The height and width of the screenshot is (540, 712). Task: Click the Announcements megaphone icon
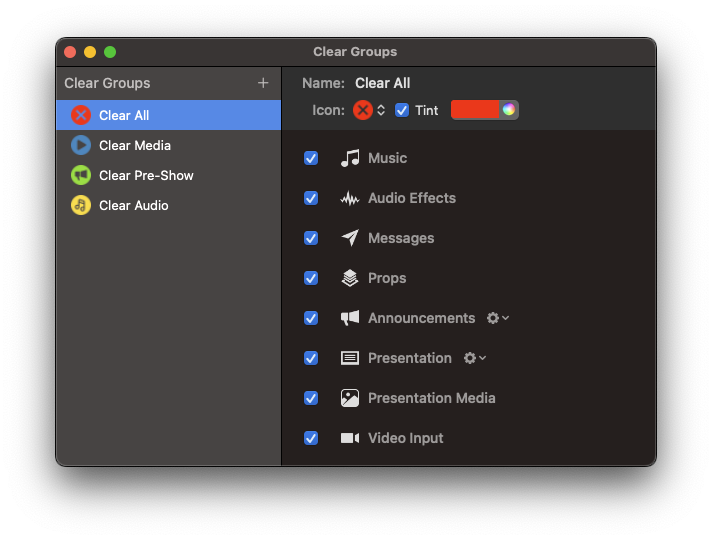(350, 318)
